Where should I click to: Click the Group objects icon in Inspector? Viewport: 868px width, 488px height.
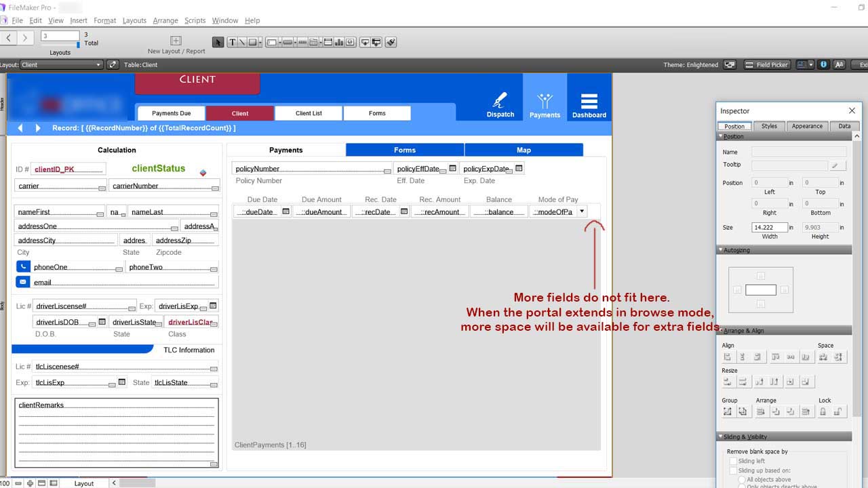tap(728, 411)
